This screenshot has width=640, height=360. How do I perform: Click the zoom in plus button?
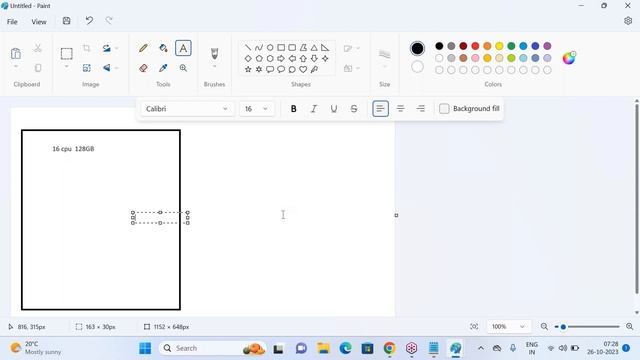click(x=629, y=327)
